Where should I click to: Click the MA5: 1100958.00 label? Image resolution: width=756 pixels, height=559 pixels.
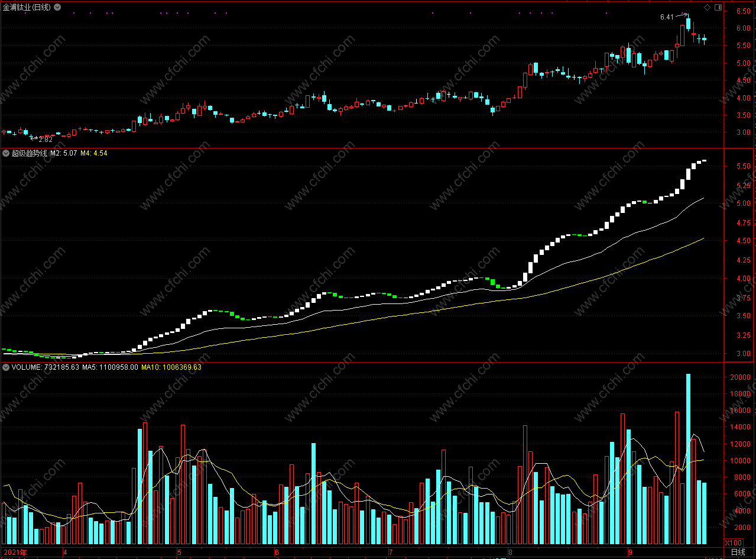[x=110, y=367]
